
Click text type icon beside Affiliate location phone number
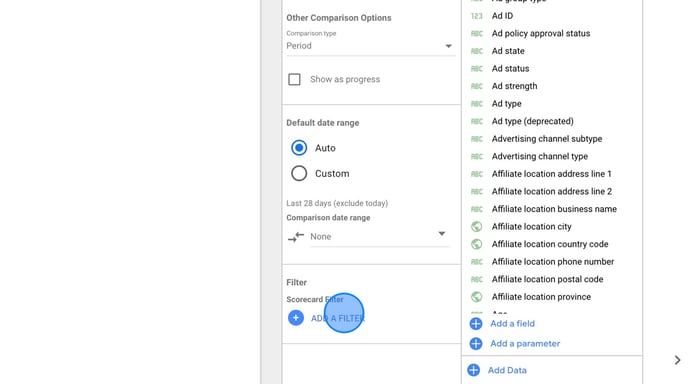tap(477, 262)
